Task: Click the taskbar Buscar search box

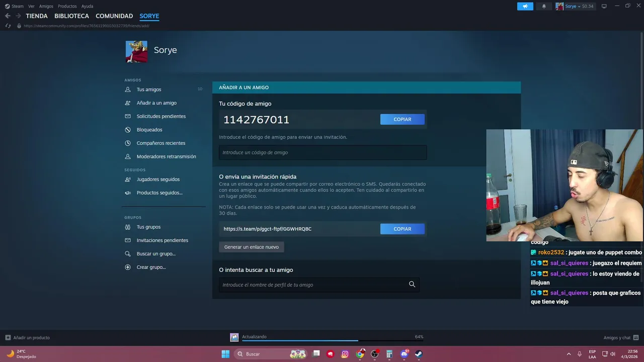Action: coord(272,354)
